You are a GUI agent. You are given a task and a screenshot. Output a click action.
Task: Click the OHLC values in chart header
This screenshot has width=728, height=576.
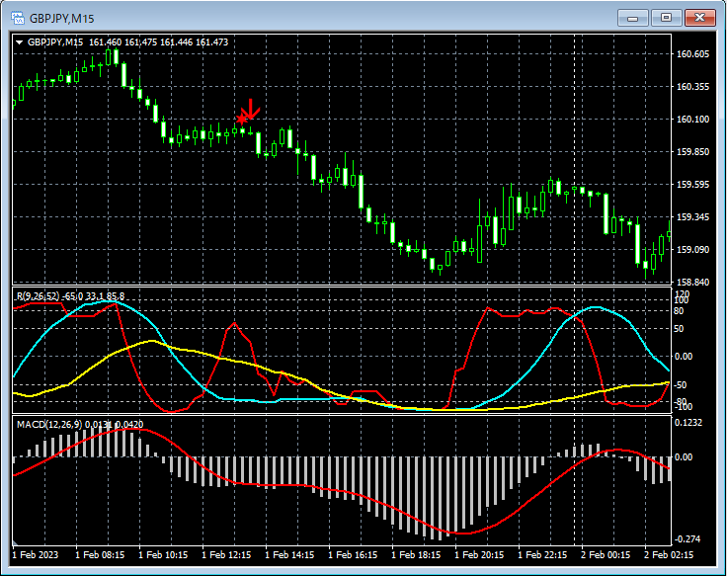coord(158,42)
